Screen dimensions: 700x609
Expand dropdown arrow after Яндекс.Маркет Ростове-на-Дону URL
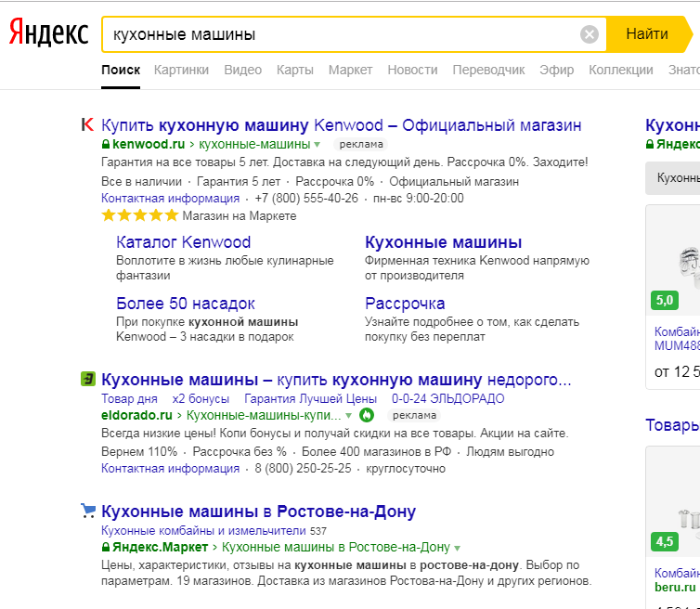[457, 548]
